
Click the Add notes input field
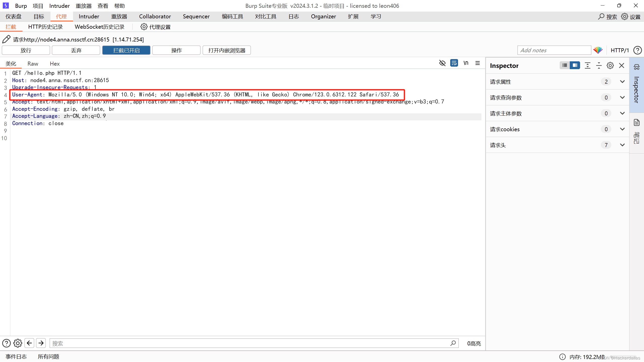(554, 50)
